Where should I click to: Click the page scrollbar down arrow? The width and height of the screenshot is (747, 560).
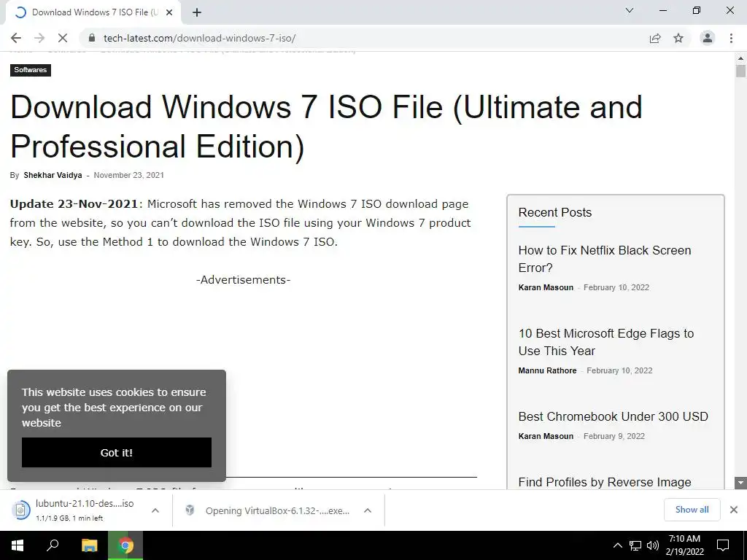(x=740, y=483)
